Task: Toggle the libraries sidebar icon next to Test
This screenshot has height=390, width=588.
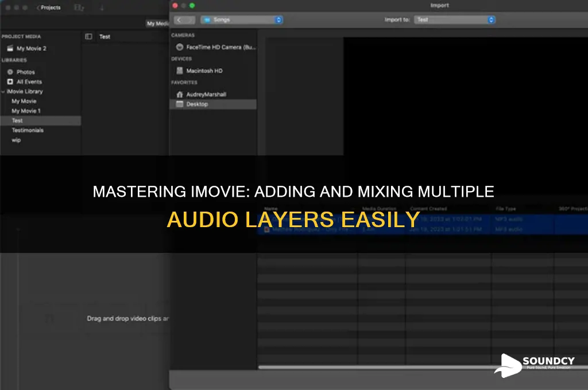Action: (x=88, y=36)
